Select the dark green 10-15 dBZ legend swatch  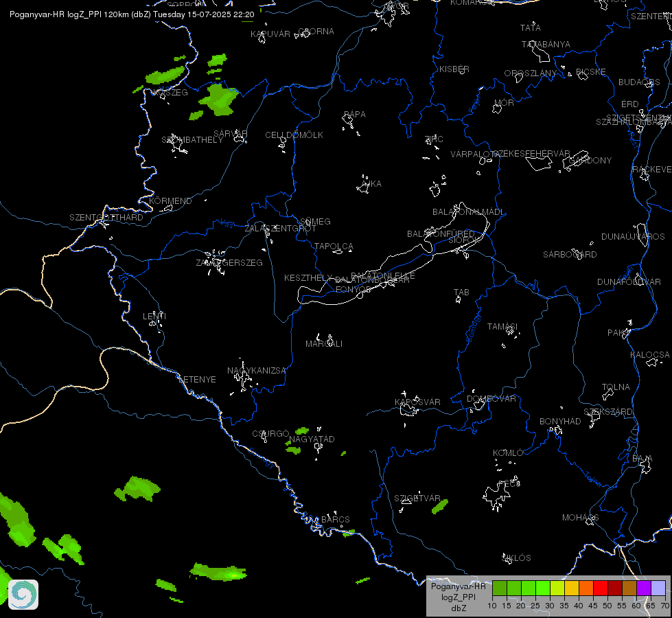(x=499, y=588)
